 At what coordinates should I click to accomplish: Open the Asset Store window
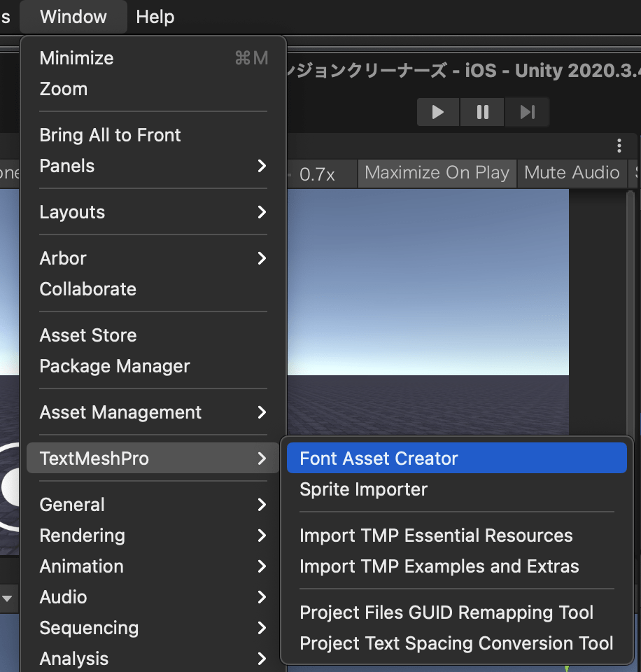click(x=153, y=335)
